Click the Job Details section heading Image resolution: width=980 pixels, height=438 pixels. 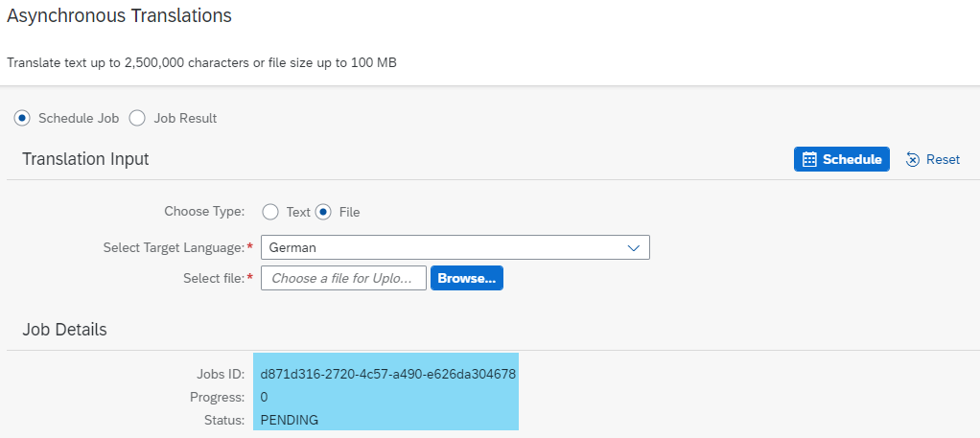click(64, 330)
